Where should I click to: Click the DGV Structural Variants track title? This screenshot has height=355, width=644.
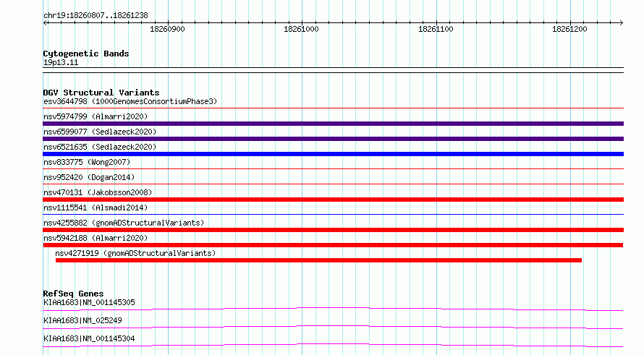coord(101,93)
